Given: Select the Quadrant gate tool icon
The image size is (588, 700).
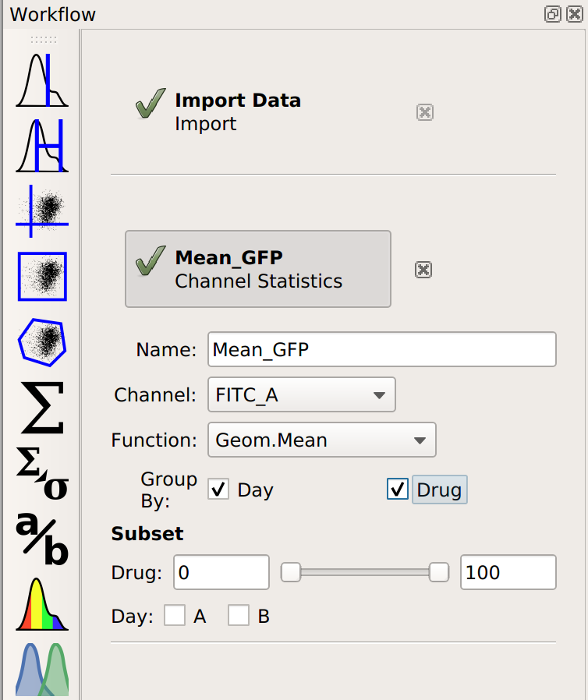Looking at the screenshot, I should pyautogui.click(x=42, y=211).
